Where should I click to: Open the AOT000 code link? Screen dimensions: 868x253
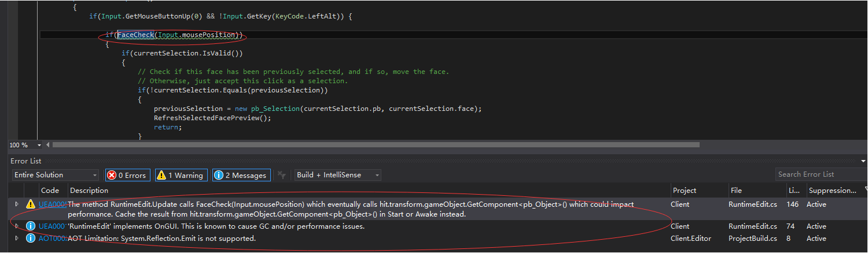click(53, 239)
